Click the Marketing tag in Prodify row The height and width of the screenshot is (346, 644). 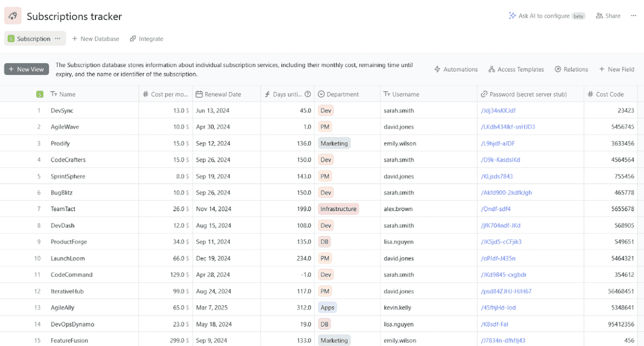[334, 143]
